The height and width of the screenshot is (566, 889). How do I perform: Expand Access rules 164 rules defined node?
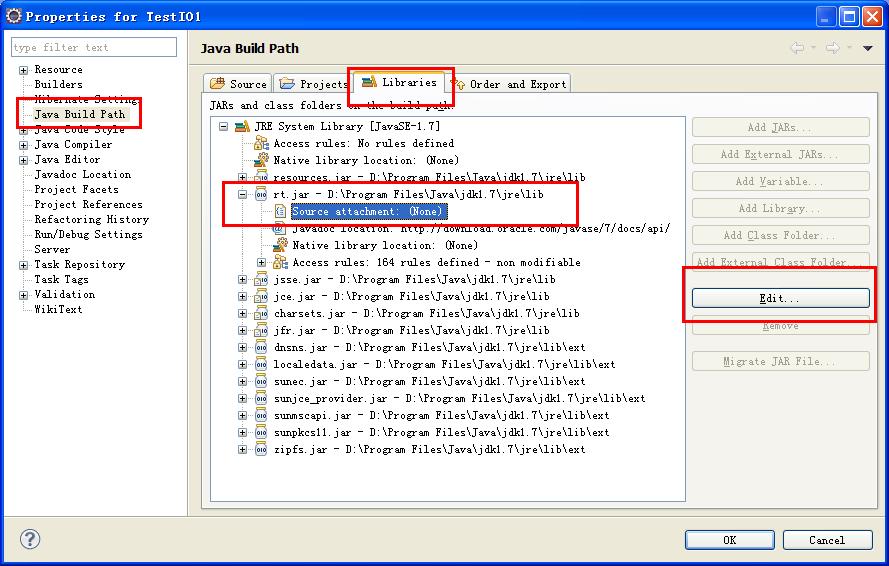[x=261, y=262]
